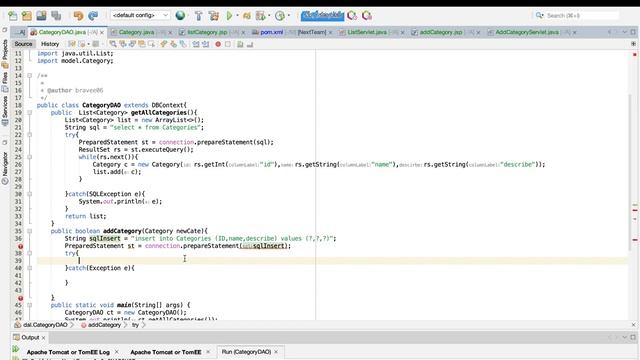640x360 pixels.
Task: Click the Debug Project toolbar icon
Action: [247, 16]
